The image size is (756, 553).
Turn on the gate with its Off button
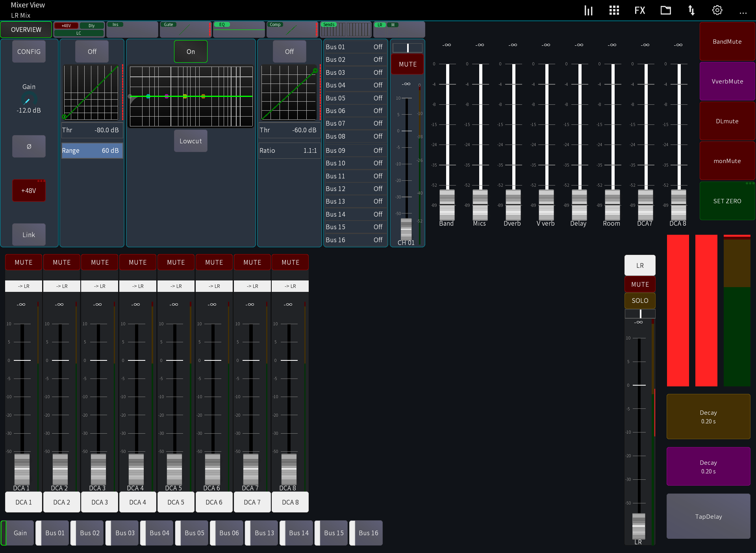[x=92, y=52]
